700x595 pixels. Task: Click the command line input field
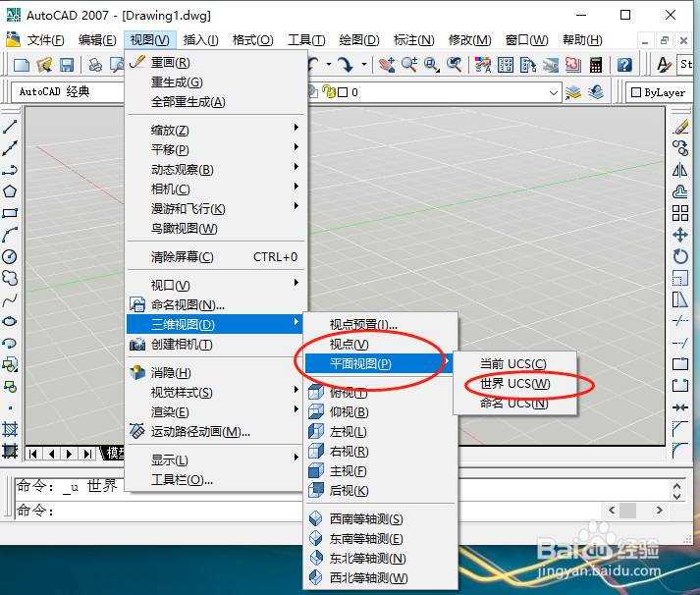tap(308, 510)
